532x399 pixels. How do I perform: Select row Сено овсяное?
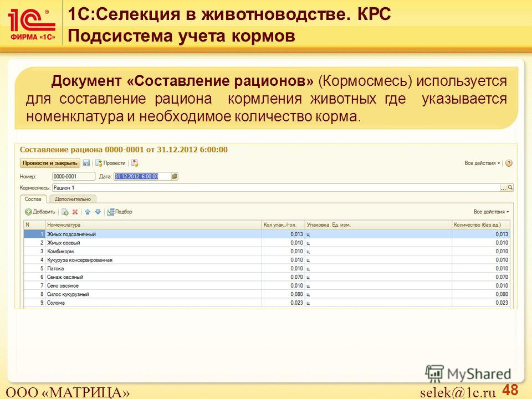click(267, 286)
